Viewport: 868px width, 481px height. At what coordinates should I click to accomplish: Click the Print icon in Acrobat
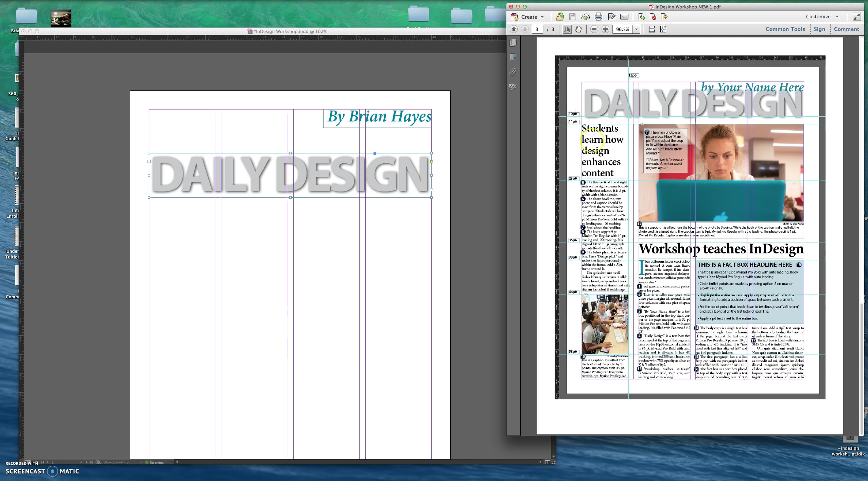pyautogui.click(x=598, y=17)
